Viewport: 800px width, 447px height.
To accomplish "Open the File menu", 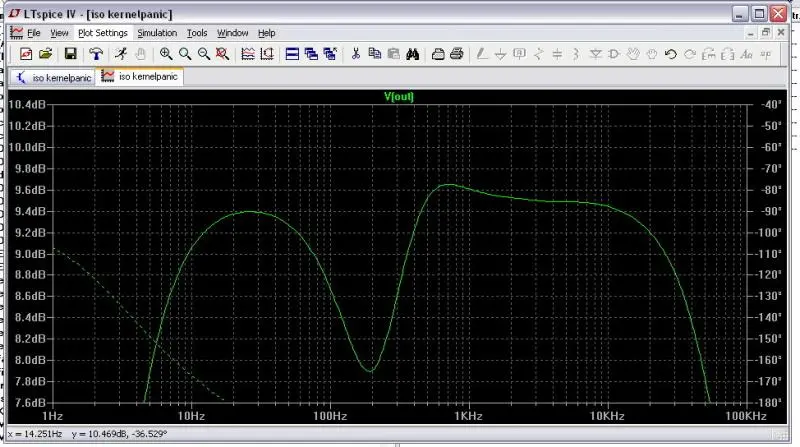I will 34,33.
